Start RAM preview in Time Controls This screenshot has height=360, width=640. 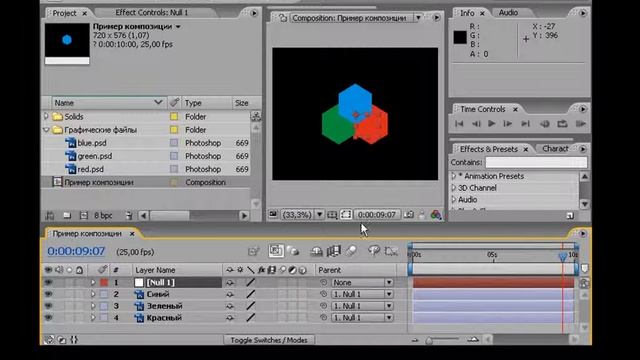coord(580,124)
